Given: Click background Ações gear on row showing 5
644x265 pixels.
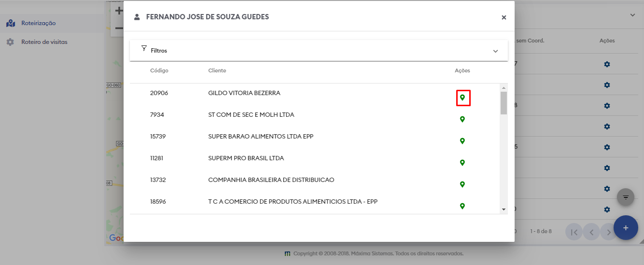Looking at the screenshot, I should (607, 147).
